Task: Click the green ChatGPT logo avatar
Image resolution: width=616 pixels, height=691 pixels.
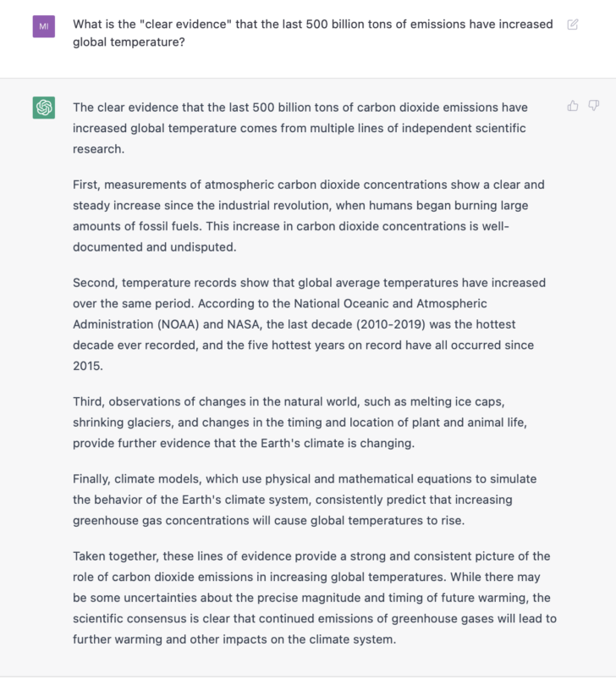Action: (x=44, y=108)
